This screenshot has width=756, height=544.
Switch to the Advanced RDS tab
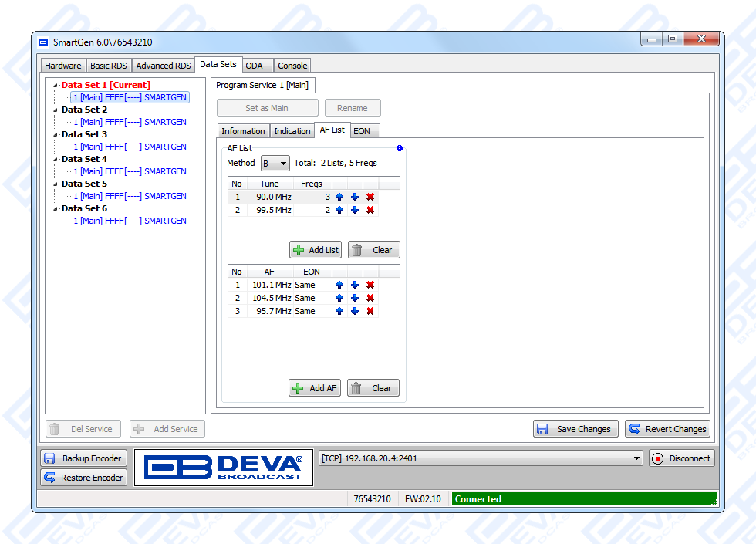(x=164, y=66)
